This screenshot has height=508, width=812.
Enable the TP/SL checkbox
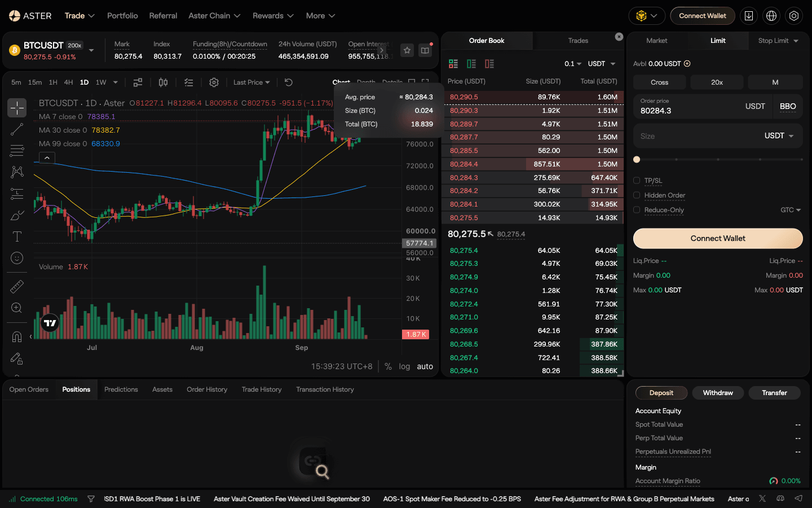637,181
